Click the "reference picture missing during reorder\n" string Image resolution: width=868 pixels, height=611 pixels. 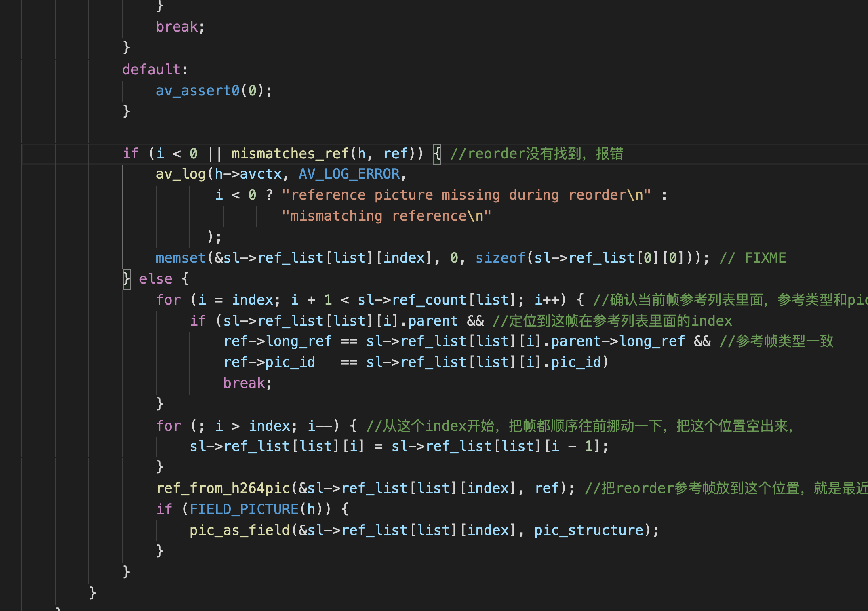point(466,195)
